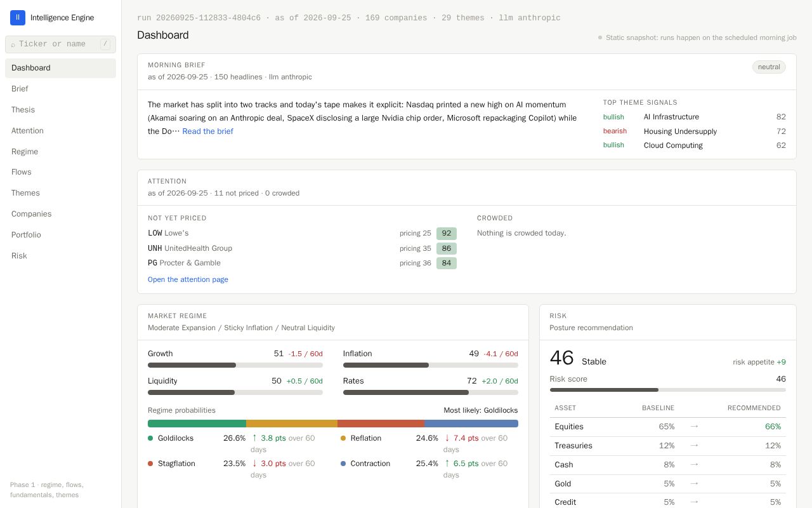Navigate to the Attention sidebar item
This screenshot has height=508, width=812.
coord(60,131)
